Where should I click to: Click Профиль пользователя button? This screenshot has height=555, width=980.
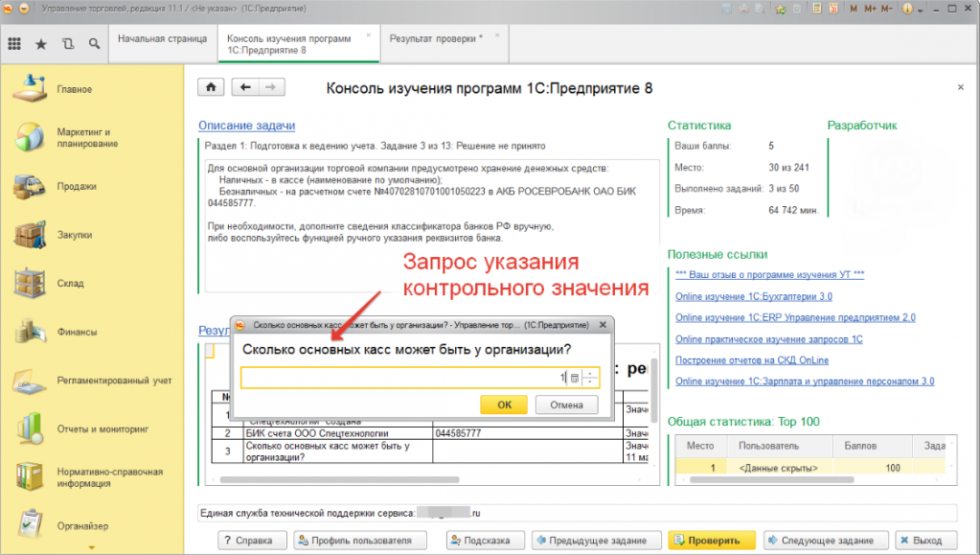[360, 540]
